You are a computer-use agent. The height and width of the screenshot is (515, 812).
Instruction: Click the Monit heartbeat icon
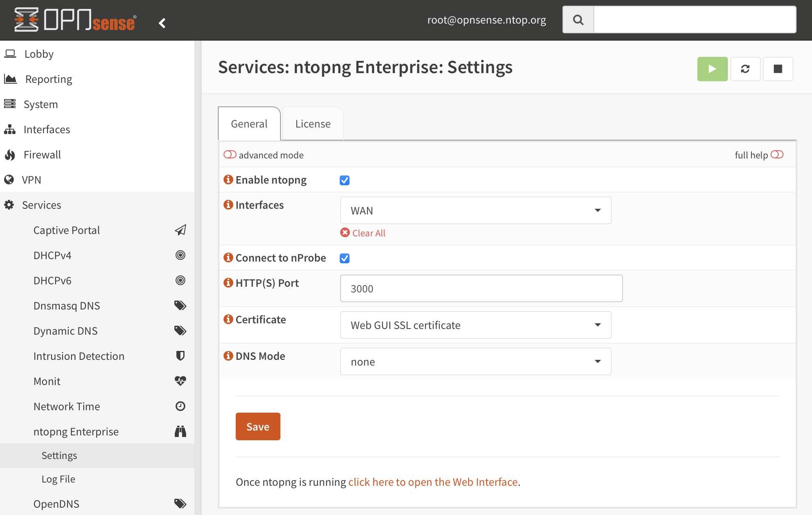(180, 381)
